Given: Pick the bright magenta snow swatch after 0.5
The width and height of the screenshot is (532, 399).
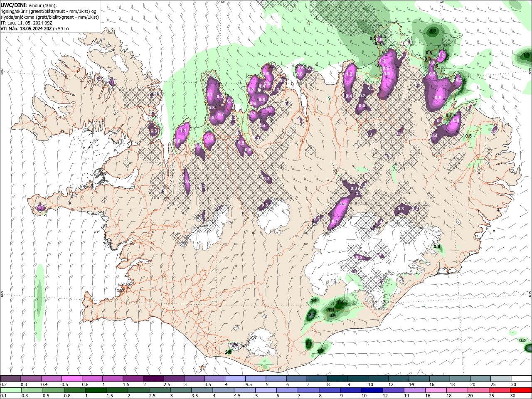Looking at the screenshot, I should [71, 379].
